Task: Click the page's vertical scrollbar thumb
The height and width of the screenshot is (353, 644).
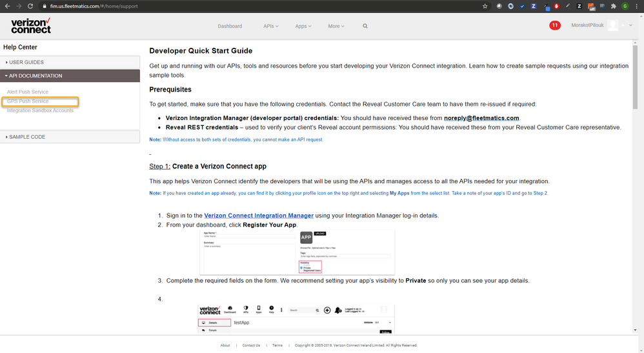Action: 636,77
